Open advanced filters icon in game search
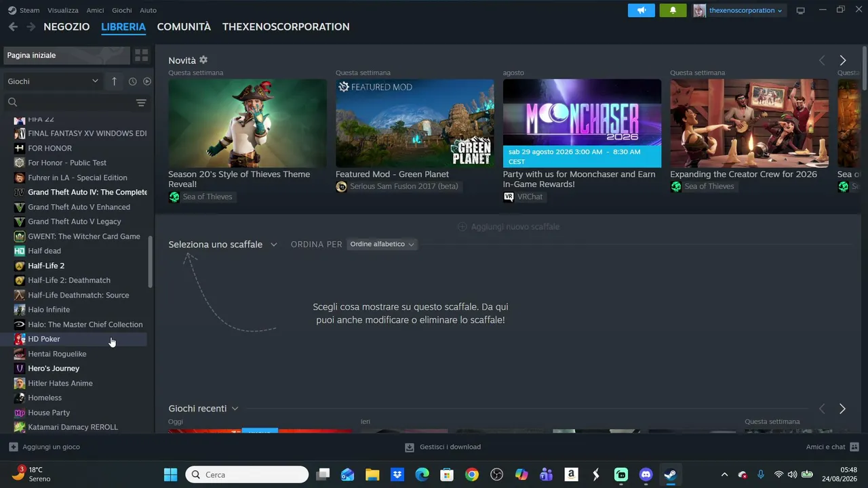The height and width of the screenshot is (488, 868). (x=141, y=102)
